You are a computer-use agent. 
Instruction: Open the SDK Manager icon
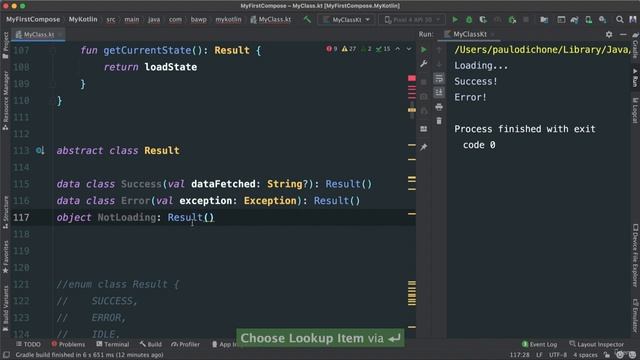coord(602,19)
